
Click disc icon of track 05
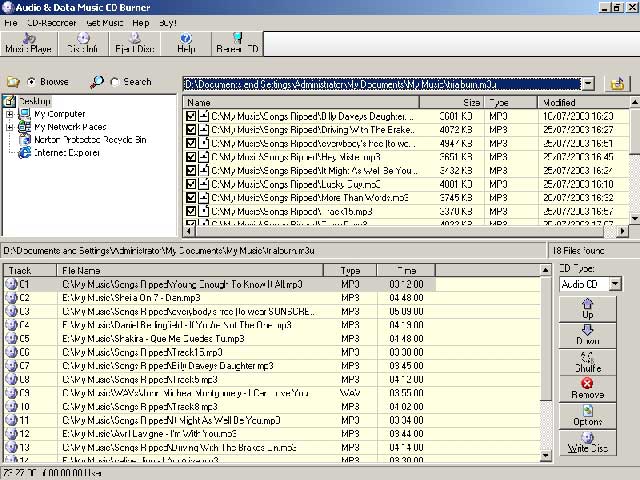coord(12,338)
